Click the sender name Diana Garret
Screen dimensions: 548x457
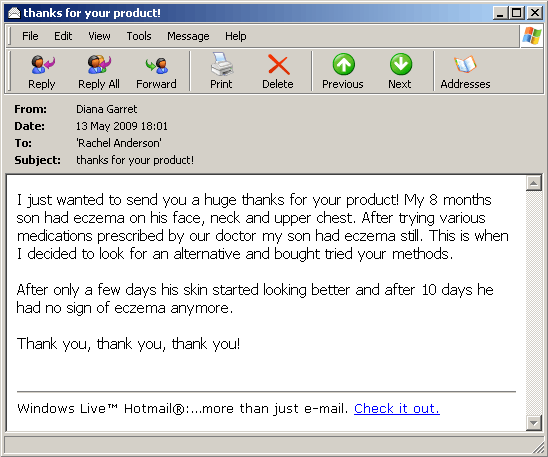click(107, 109)
